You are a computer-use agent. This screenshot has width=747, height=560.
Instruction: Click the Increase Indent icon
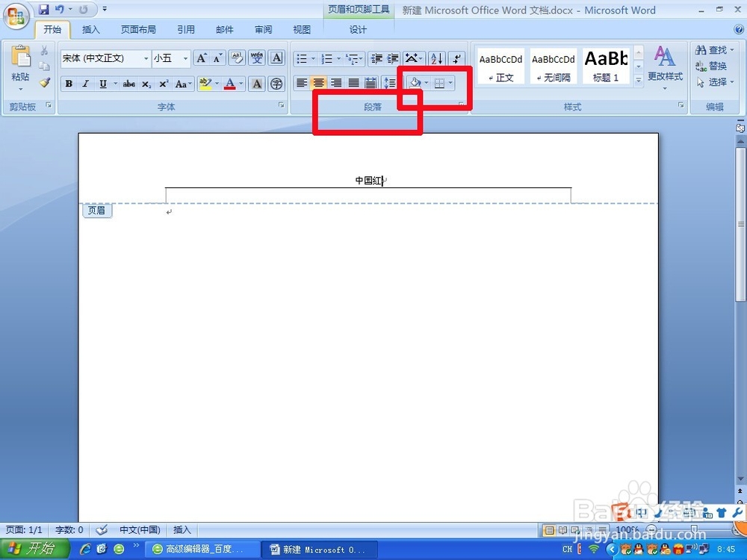tap(393, 58)
